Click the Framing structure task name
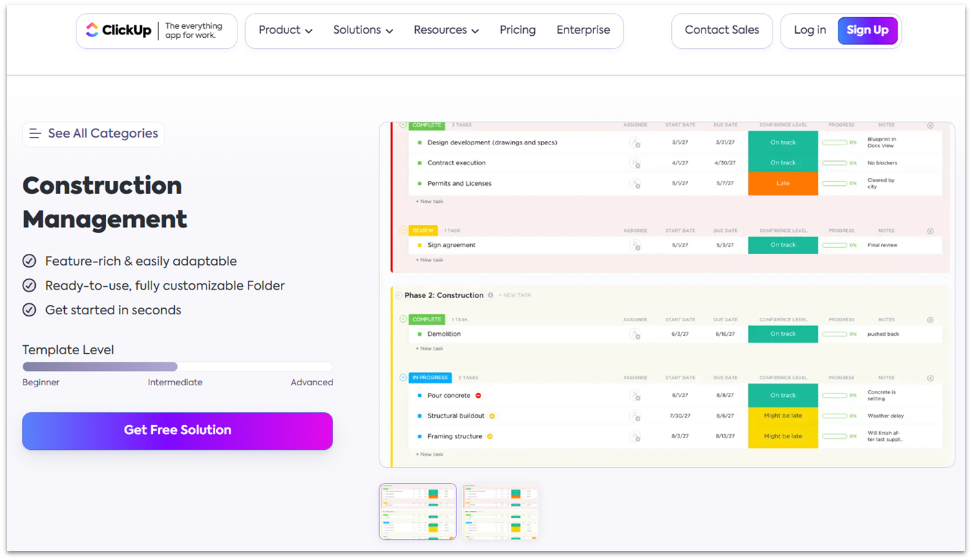Viewport: 972px width, 560px height. (454, 437)
